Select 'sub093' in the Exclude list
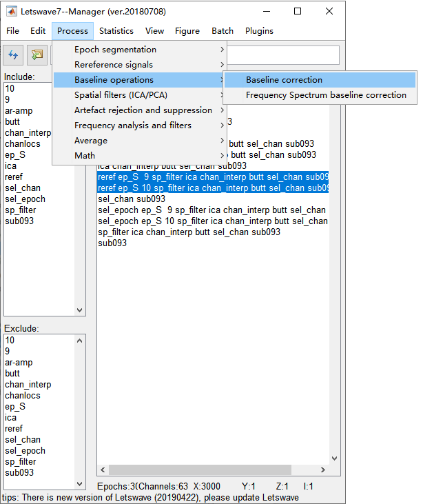Viewport: 423px width, 504px height. (19, 473)
